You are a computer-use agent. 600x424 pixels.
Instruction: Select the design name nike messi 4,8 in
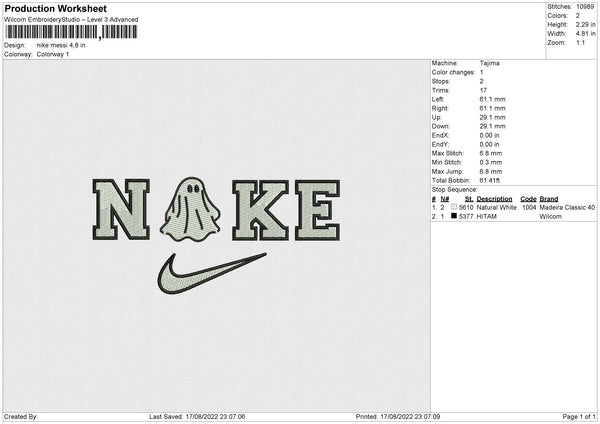point(61,45)
